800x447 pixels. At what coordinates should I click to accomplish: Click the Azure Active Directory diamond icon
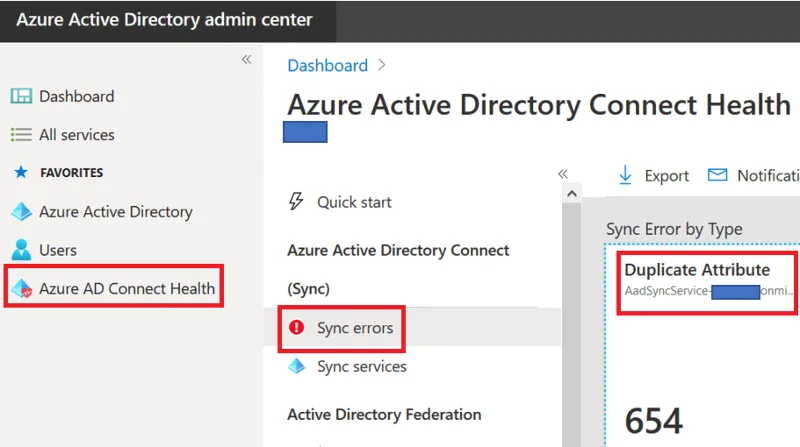[x=21, y=211]
